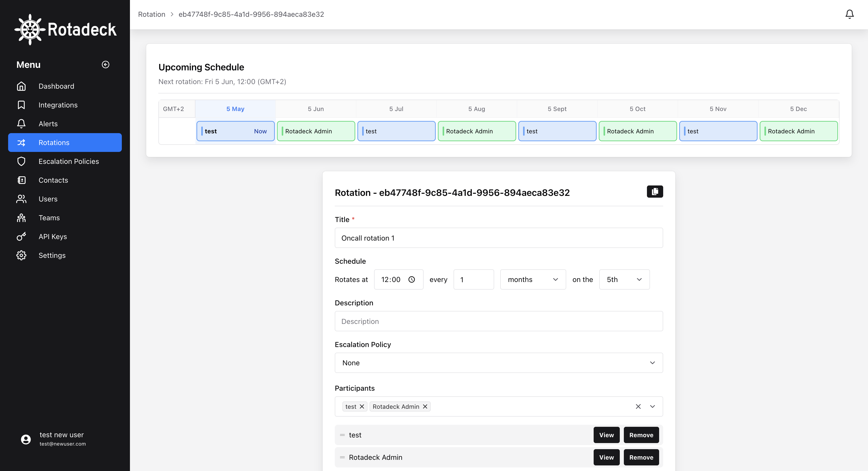868x471 pixels.
Task: Click the Alerts bell icon in sidebar
Action: coord(21,124)
